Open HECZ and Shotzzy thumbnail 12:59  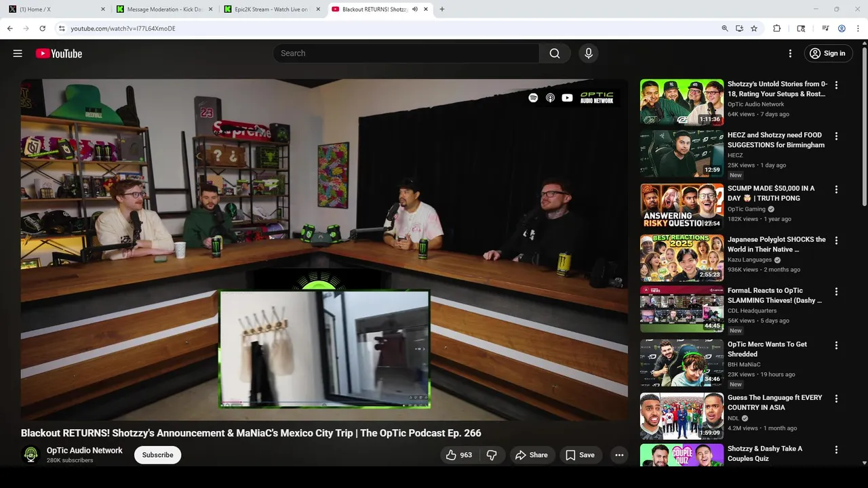tap(682, 153)
